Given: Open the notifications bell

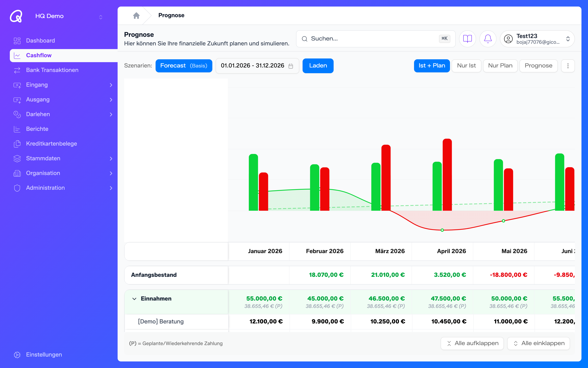Looking at the screenshot, I should pyautogui.click(x=488, y=39).
